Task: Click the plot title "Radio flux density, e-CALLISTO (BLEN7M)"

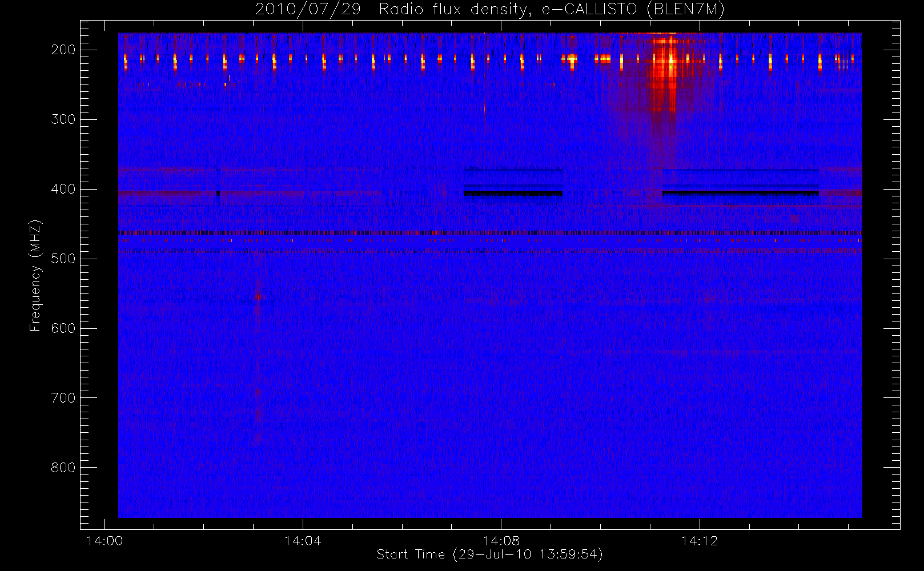Action: pyautogui.click(x=551, y=10)
